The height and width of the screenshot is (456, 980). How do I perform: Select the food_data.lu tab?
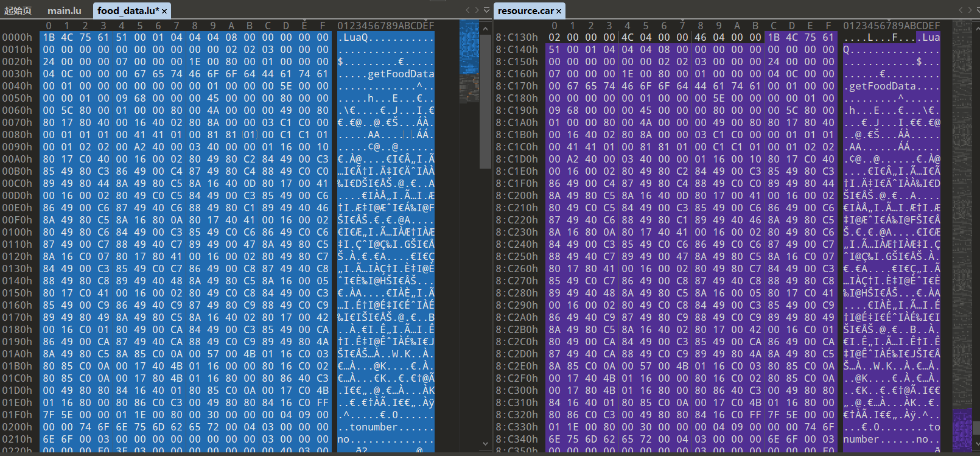(x=128, y=10)
